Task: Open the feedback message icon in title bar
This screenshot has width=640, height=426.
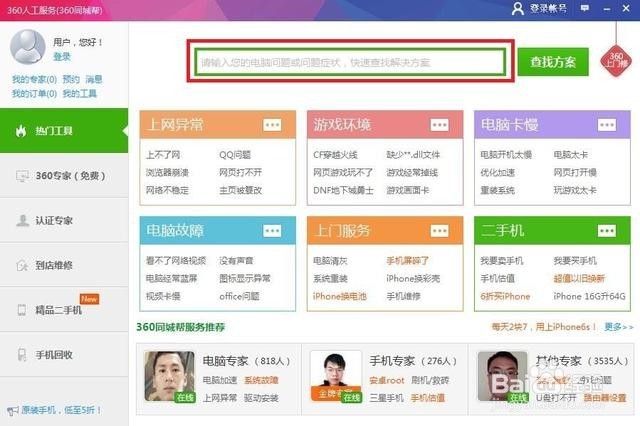Action: [584, 8]
